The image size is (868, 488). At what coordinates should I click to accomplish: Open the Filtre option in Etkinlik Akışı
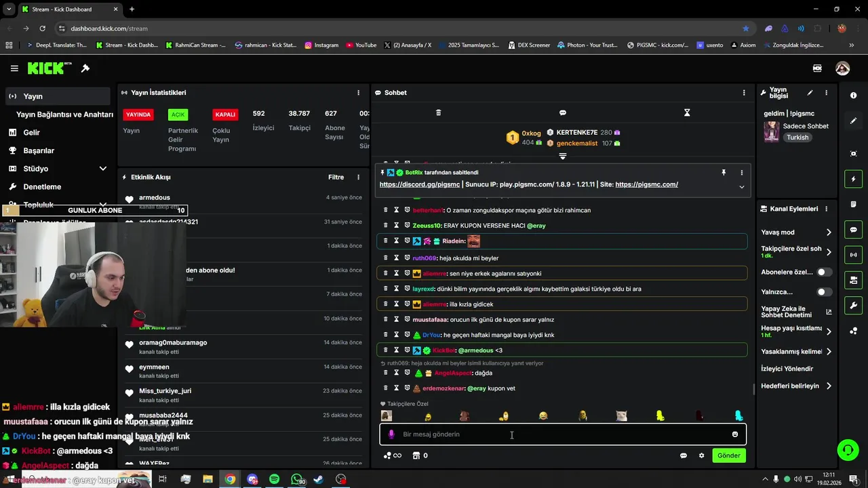pos(336,178)
